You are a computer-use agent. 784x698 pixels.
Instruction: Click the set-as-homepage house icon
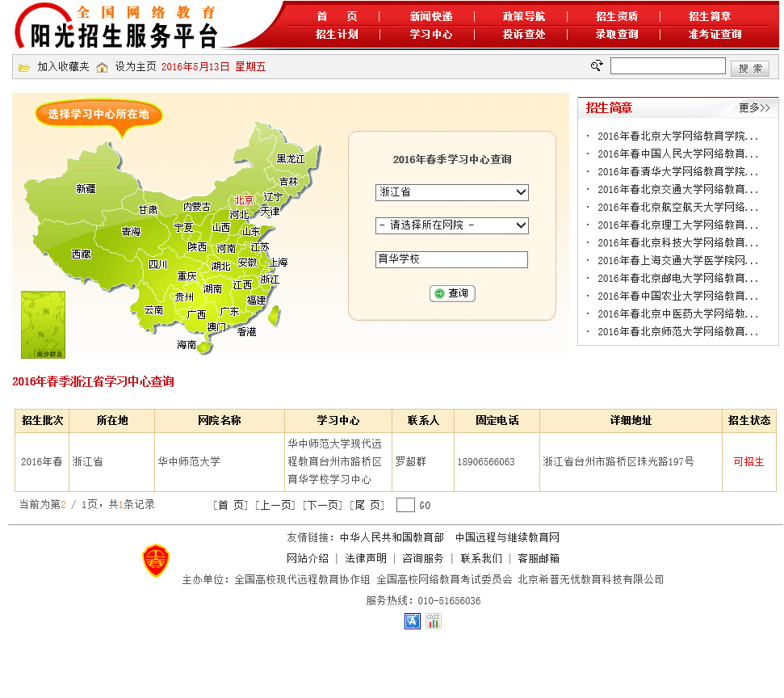(x=102, y=67)
